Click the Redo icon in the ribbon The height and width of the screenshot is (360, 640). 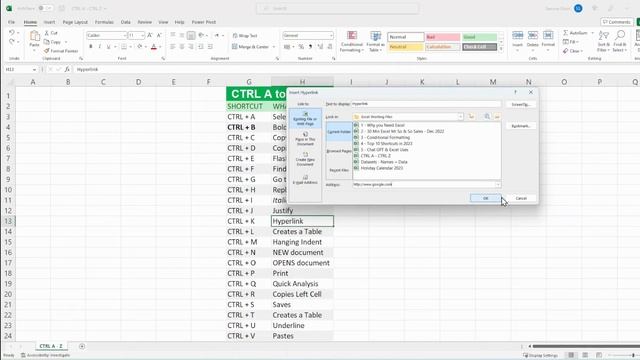tap(11, 42)
